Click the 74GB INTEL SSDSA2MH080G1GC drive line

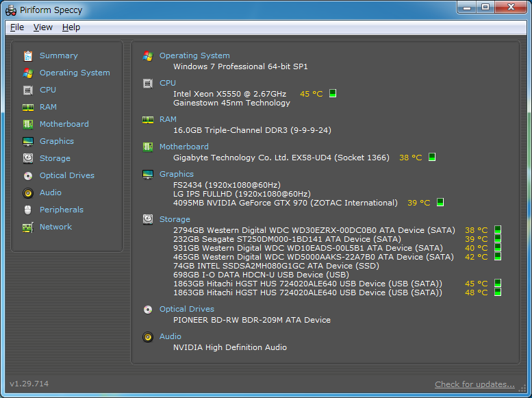(x=276, y=266)
